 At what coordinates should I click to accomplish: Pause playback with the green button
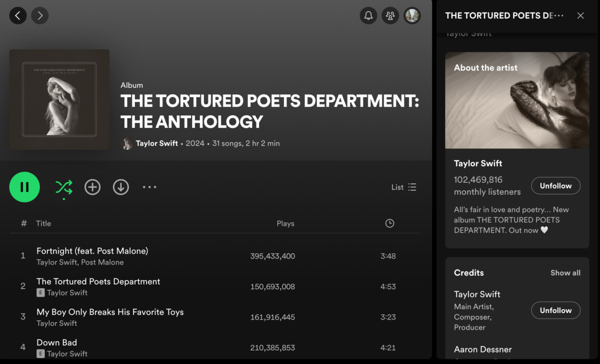[x=24, y=187]
